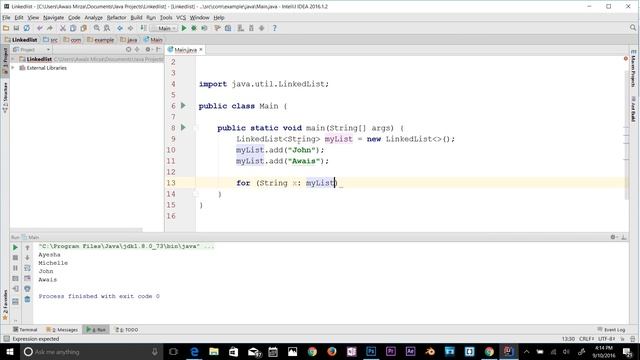Expand the External Libraries node

(x=13, y=68)
